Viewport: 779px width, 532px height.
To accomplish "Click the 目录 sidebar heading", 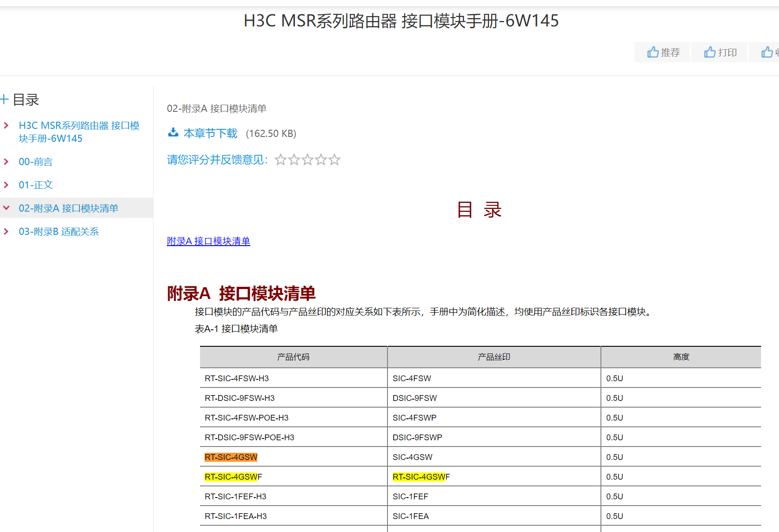I will [26, 99].
